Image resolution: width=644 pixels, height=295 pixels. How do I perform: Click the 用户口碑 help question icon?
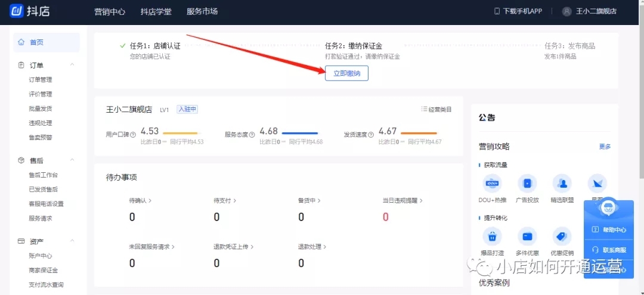[132, 134]
